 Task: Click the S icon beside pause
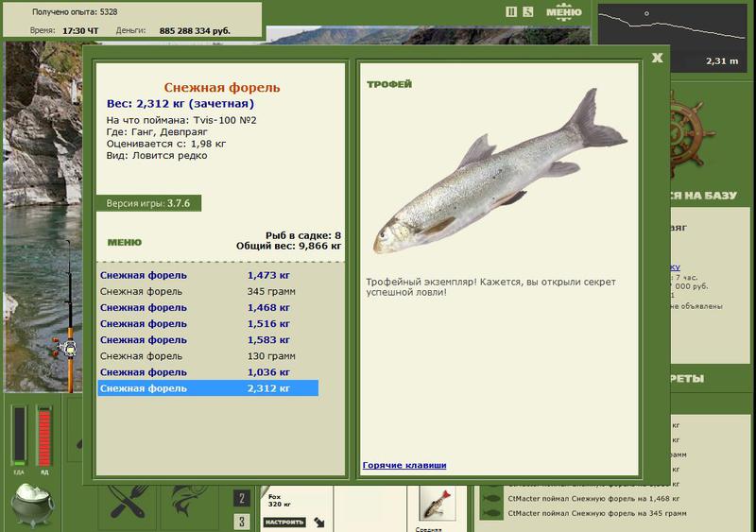[528, 11]
